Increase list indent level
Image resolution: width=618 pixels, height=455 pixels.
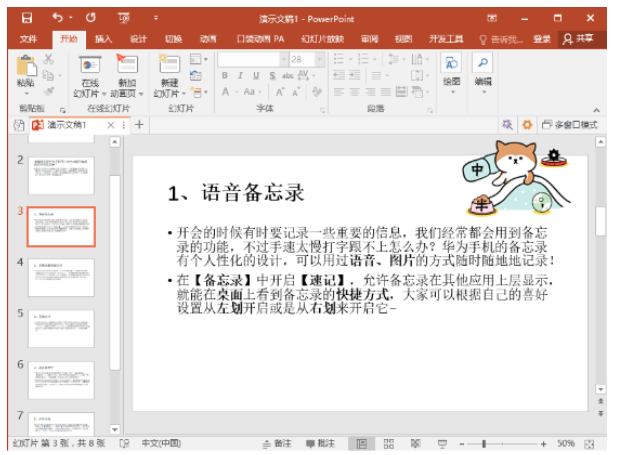pyautogui.click(x=355, y=75)
